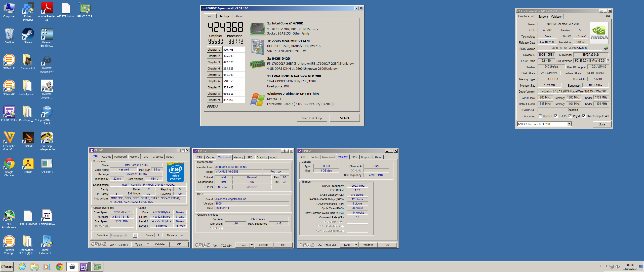Image resolution: width=644 pixels, height=272 pixels.
Task: Open the Freemake Video Converter shortcut
Action: 9,141
